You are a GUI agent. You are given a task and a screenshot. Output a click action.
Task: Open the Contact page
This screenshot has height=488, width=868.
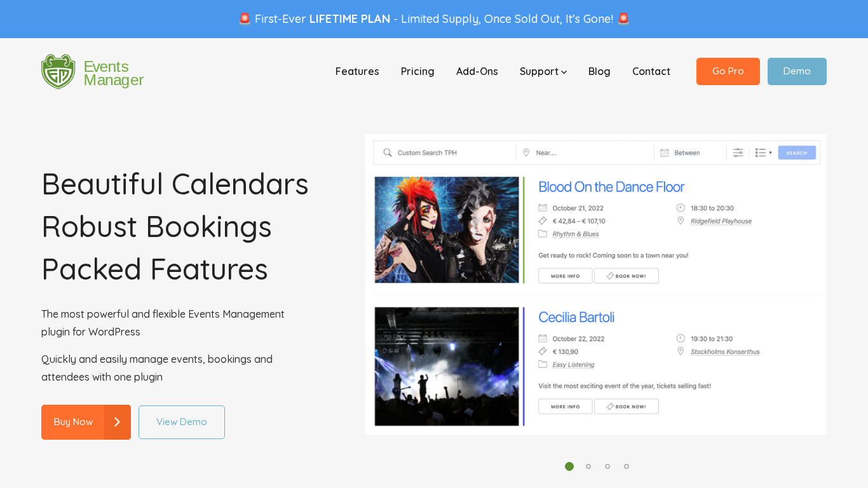651,71
